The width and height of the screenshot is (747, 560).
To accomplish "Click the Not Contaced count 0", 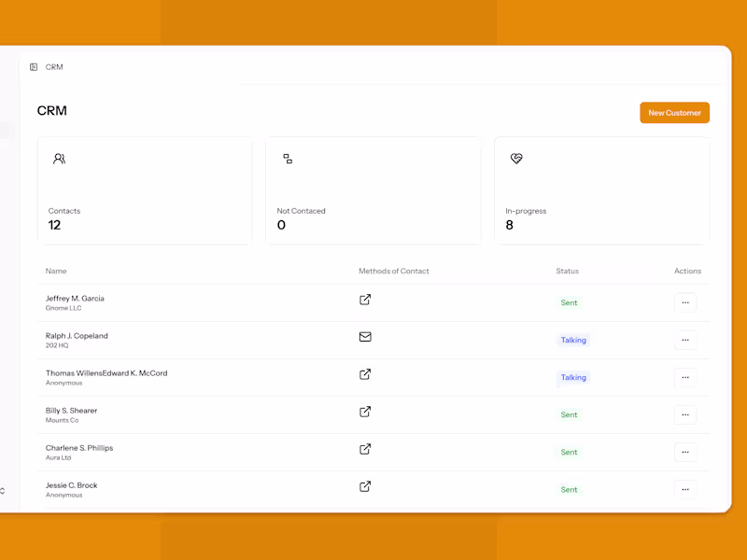I will point(282,225).
